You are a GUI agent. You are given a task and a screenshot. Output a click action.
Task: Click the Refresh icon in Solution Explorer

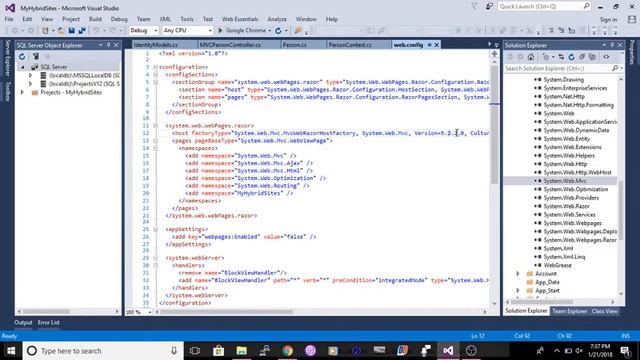pos(571,57)
